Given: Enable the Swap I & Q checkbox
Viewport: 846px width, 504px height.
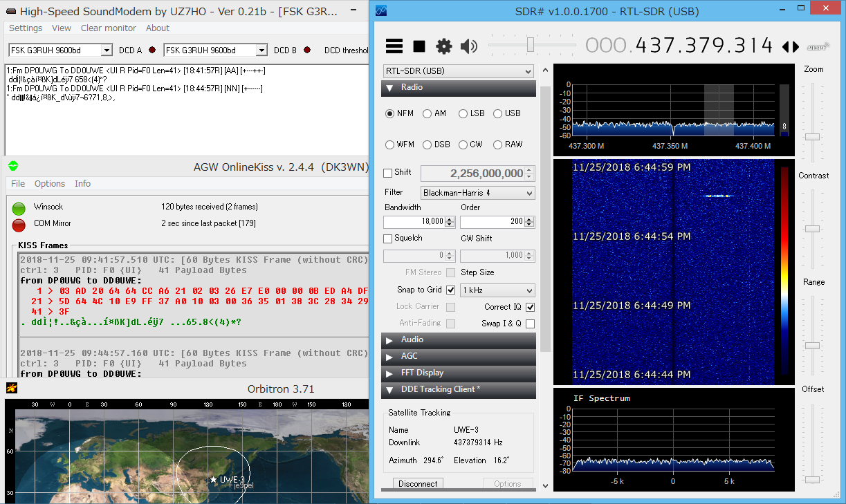Looking at the screenshot, I should pyautogui.click(x=530, y=324).
